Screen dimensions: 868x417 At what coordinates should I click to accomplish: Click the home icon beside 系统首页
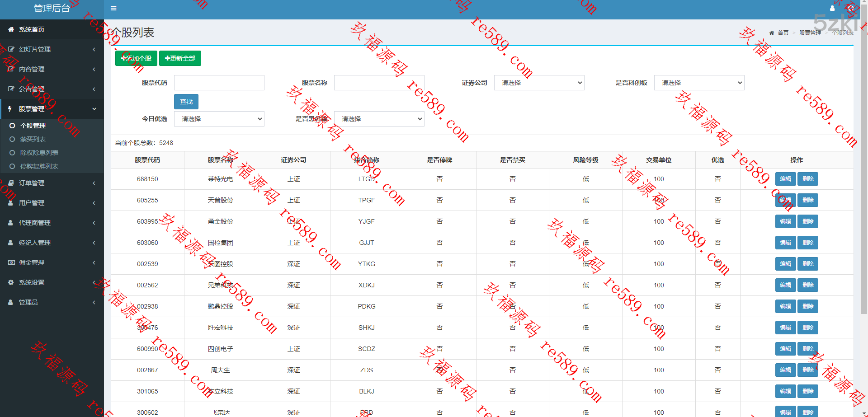[x=11, y=29]
